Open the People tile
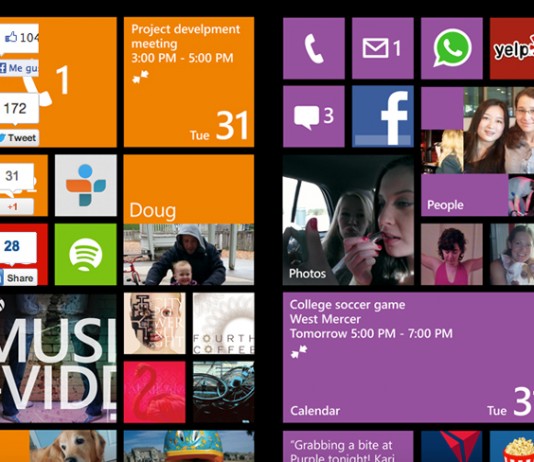Screen dimensions: 534x462 [477, 151]
